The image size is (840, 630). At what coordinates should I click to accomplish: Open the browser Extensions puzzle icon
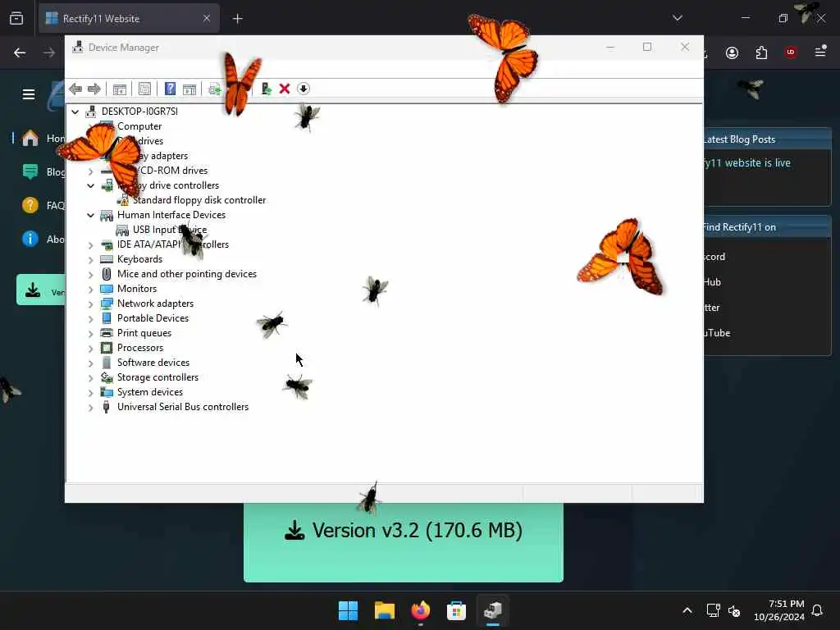(761, 52)
